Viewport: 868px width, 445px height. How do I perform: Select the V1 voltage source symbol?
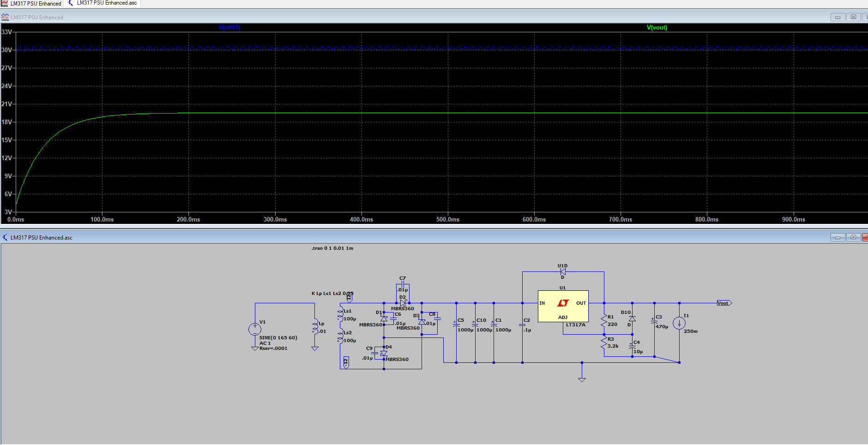tap(255, 329)
